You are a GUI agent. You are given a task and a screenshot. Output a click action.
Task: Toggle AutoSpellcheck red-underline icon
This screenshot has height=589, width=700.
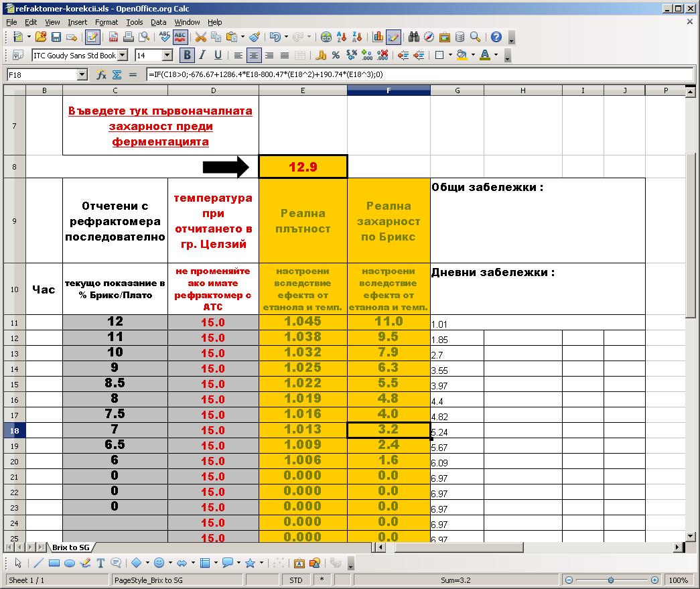pyautogui.click(x=180, y=37)
